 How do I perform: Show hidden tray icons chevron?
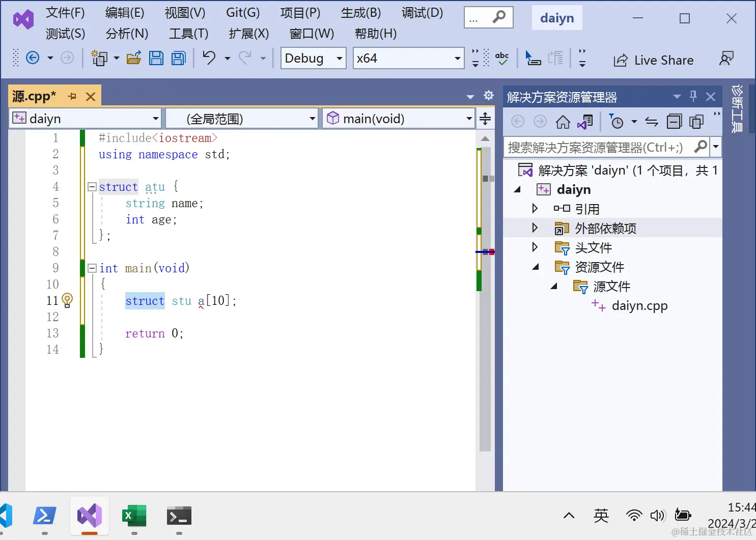click(569, 516)
